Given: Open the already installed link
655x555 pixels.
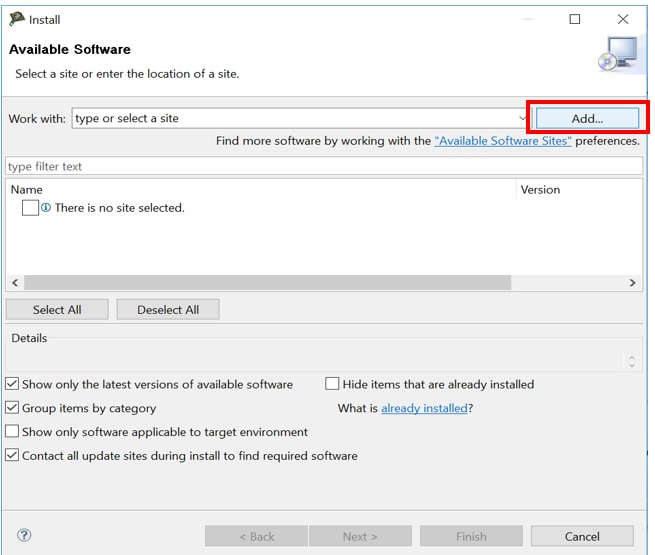Looking at the screenshot, I should 424,408.
